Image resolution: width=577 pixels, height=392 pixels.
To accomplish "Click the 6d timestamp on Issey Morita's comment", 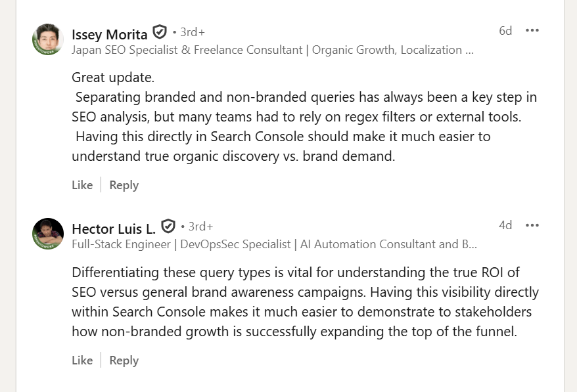I will click(x=505, y=31).
